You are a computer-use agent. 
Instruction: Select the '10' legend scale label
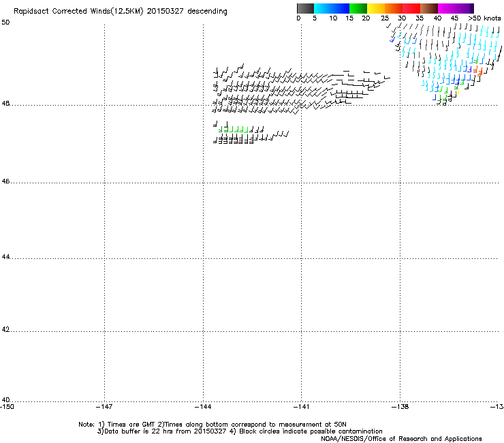pos(333,18)
